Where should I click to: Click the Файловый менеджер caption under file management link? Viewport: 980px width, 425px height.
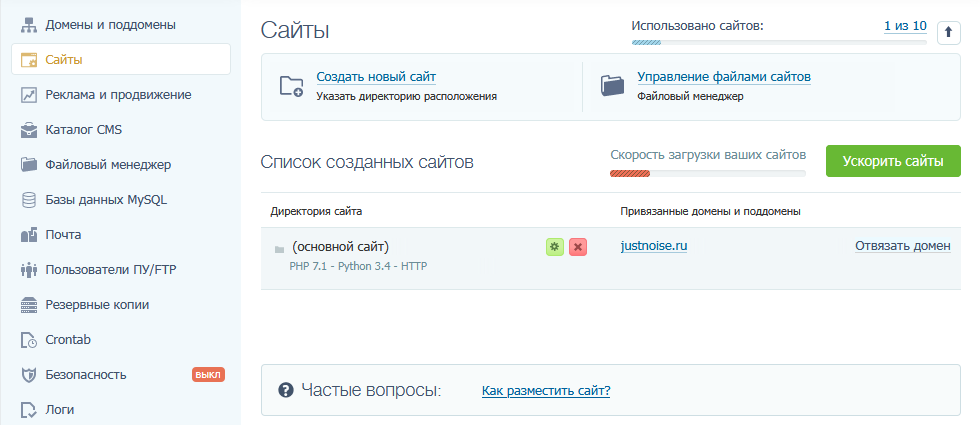[690, 96]
